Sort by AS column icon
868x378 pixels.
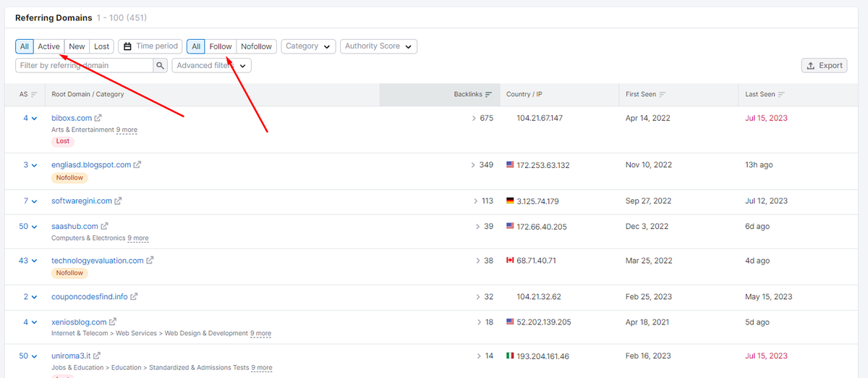coord(34,94)
